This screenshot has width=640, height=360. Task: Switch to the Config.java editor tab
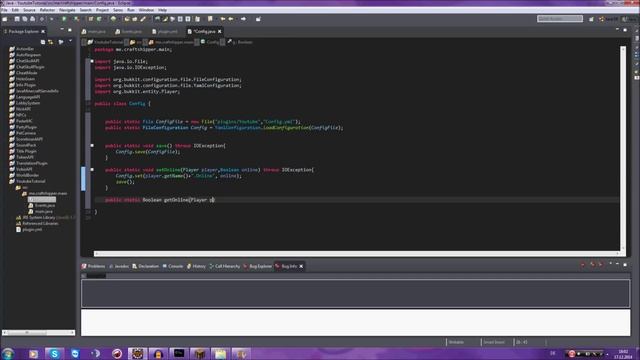pyautogui.click(x=204, y=31)
